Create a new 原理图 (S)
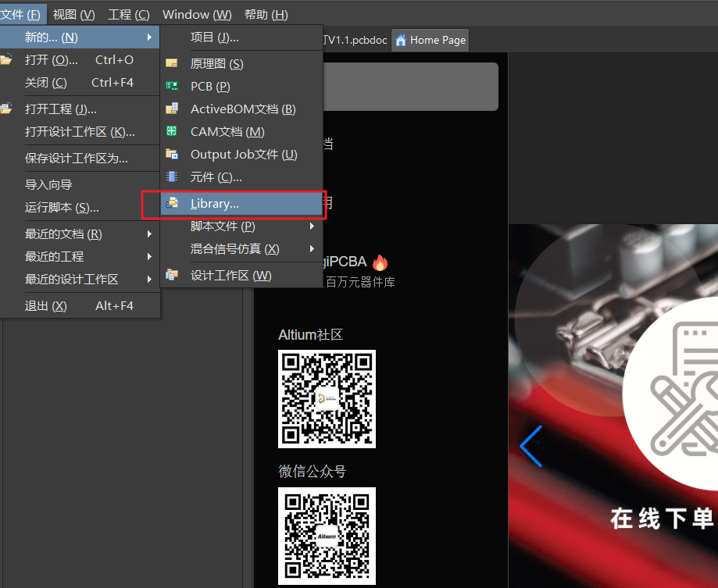The width and height of the screenshot is (718, 588). click(x=241, y=63)
